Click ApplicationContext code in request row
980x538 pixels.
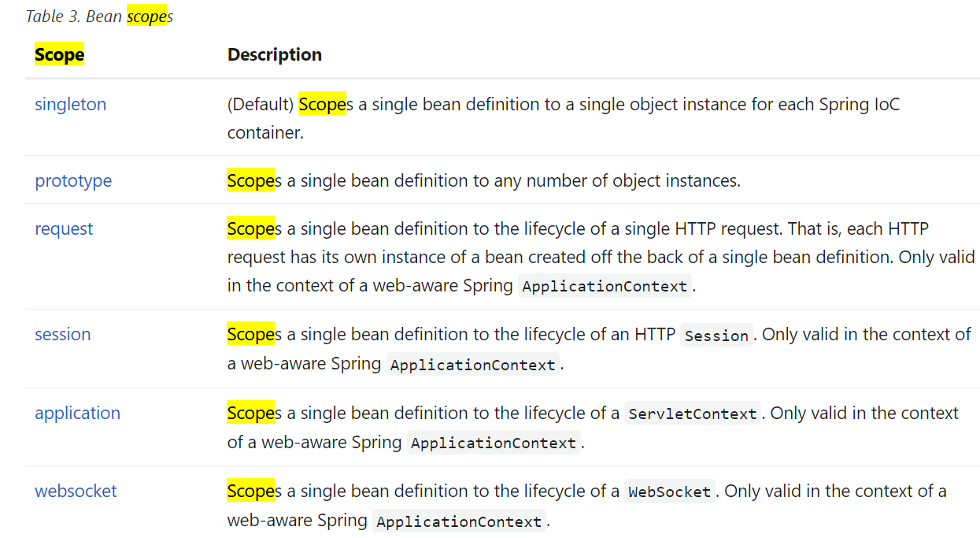(605, 287)
